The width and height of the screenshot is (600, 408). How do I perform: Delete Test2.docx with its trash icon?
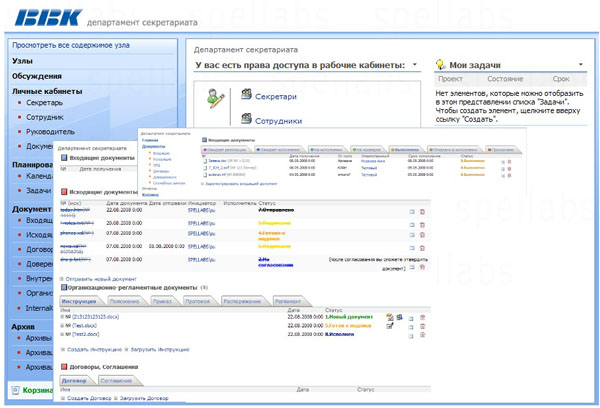(422, 335)
